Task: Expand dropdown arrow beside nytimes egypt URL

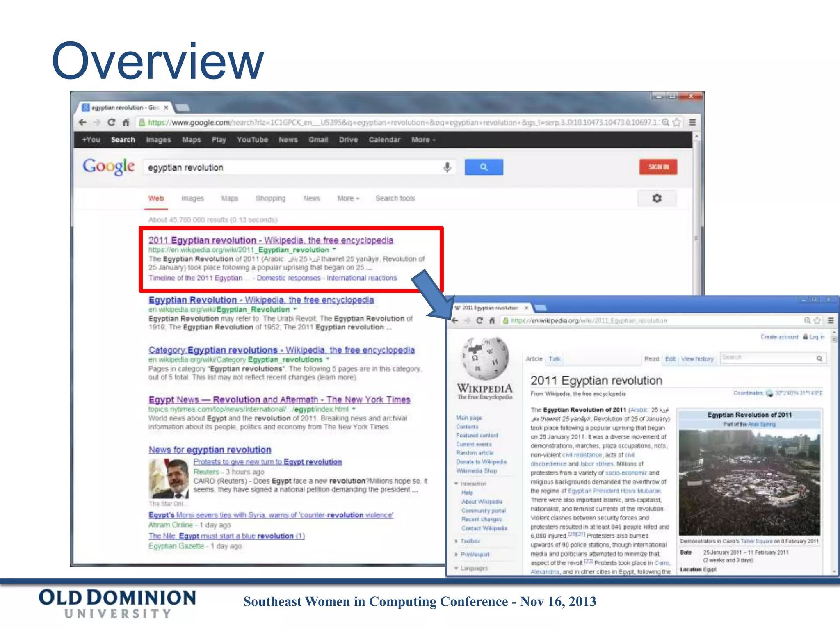Action: click(354, 409)
